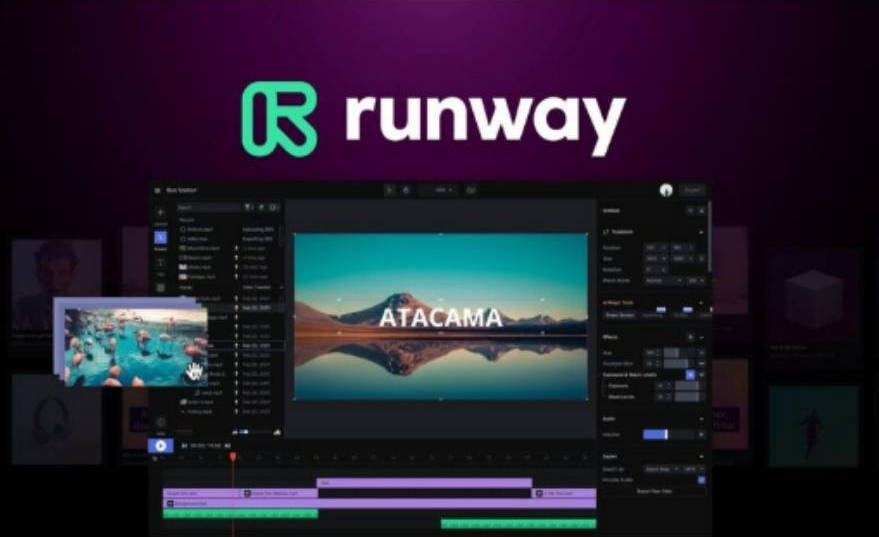Skip to previous frame beside the timecode
The image size is (879, 537).
(184, 446)
